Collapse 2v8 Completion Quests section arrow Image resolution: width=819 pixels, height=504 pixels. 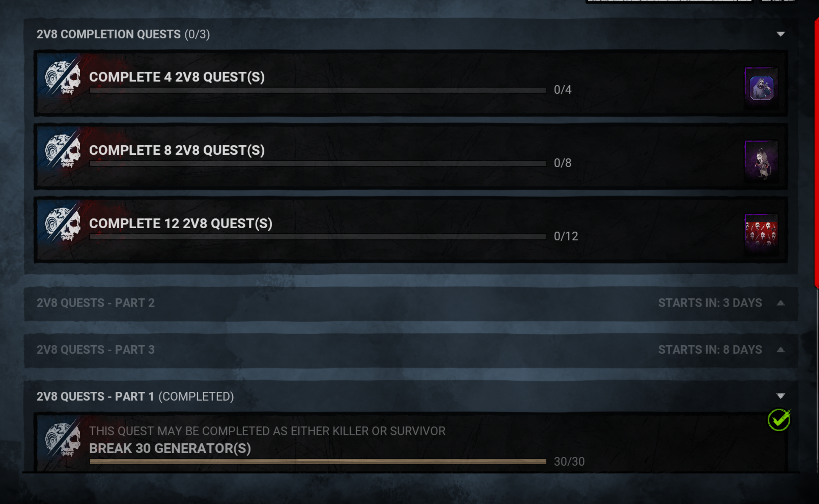tap(781, 34)
